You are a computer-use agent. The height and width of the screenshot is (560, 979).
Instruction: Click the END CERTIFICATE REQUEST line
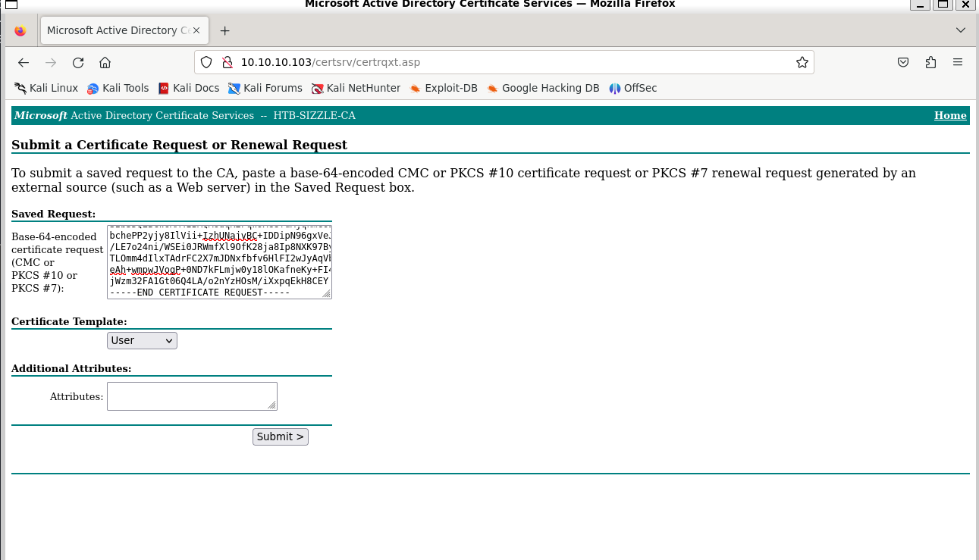tap(200, 292)
